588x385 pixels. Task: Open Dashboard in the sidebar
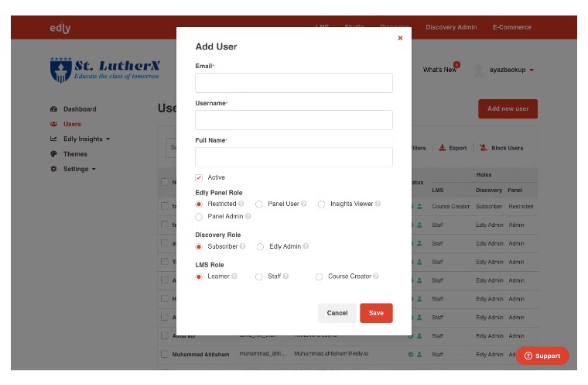click(x=80, y=109)
